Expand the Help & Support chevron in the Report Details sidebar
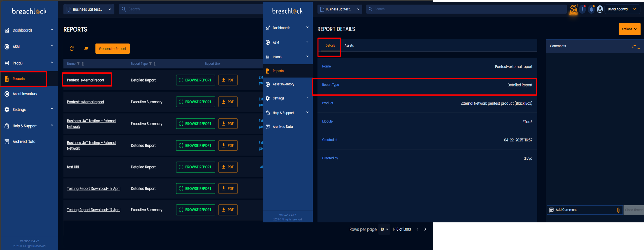Image resolution: width=644 pixels, height=250 pixels. point(308,112)
